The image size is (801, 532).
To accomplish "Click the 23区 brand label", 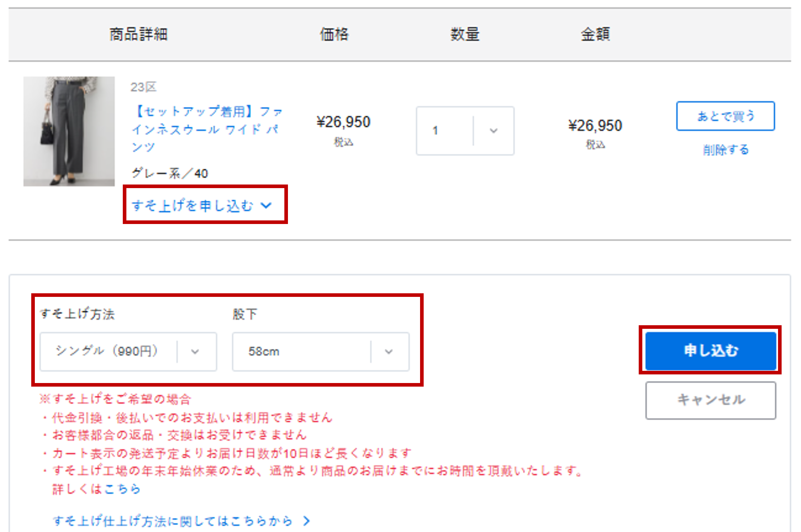I will pos(143,87).
